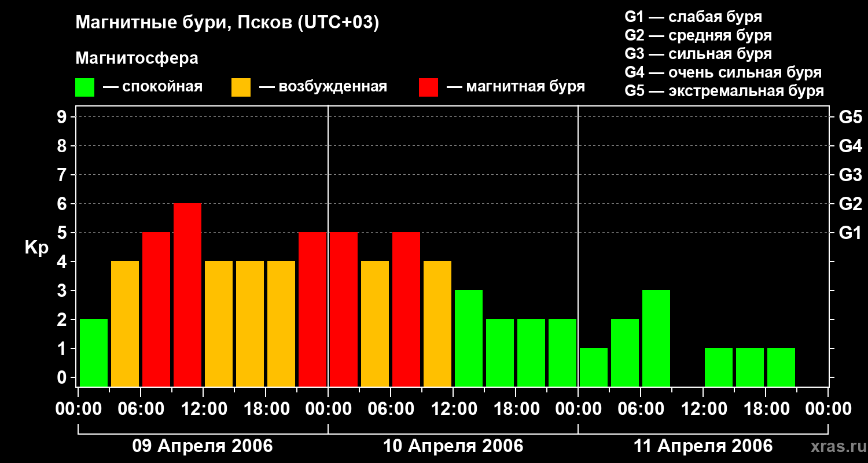This screenshot has width=868, height=463.
Task: Click the 'G3 — сильная буря' line
Action: click(x=698, y=54)
